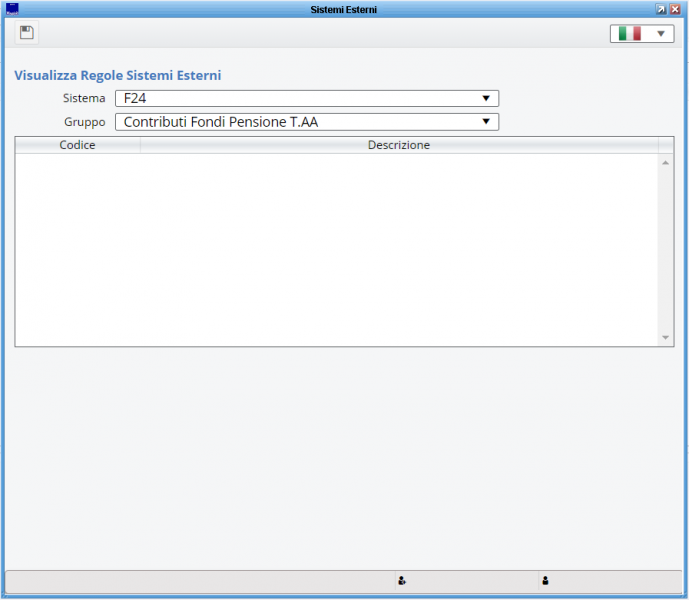Image resolution: width=689 pixels, height=600 pixels.
Task: Click the Sistema field label
Action: (84, 98)
